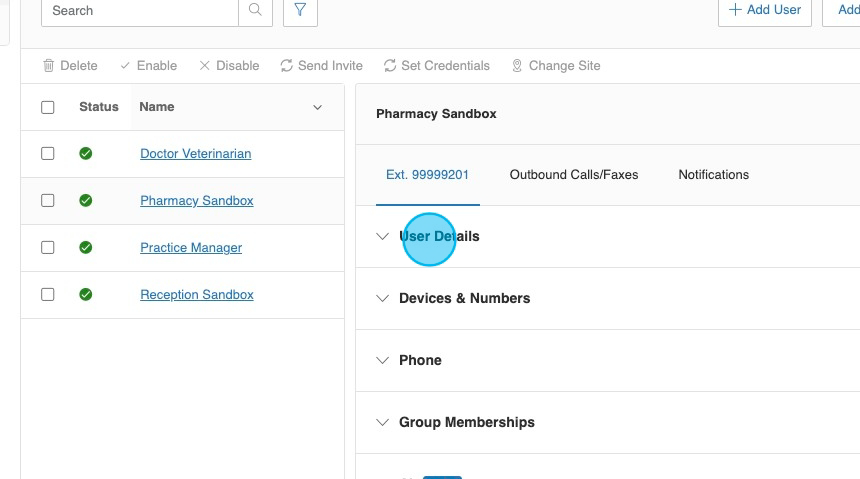This screenshot has height=479, width=860.
Task: Open the Name column sort dropdown
Action: pyautogui.click(x=318, y=108)
